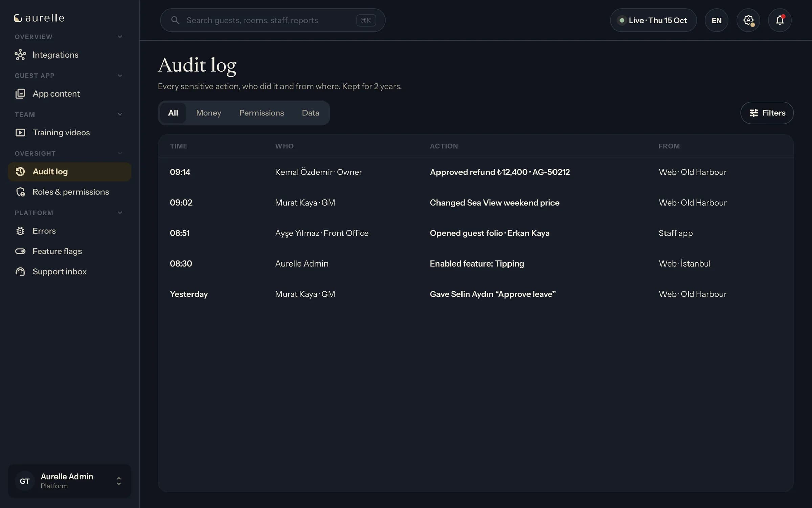Switch to the Money tab
Viewport: 812px width, 508px height.
(208, 113)
